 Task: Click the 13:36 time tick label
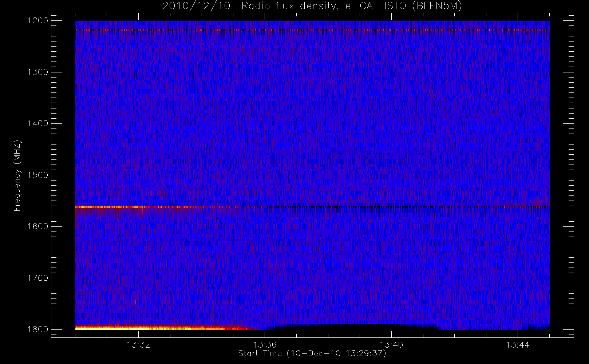265,345
